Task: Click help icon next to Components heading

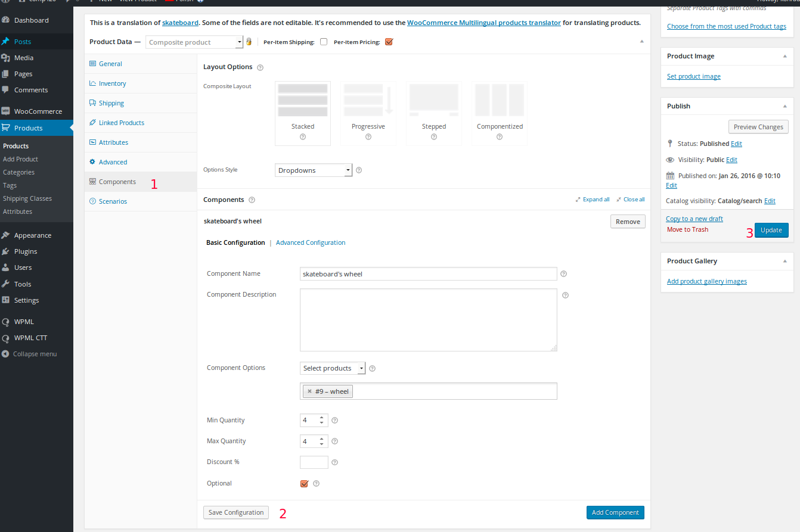Action: point(252,200)
